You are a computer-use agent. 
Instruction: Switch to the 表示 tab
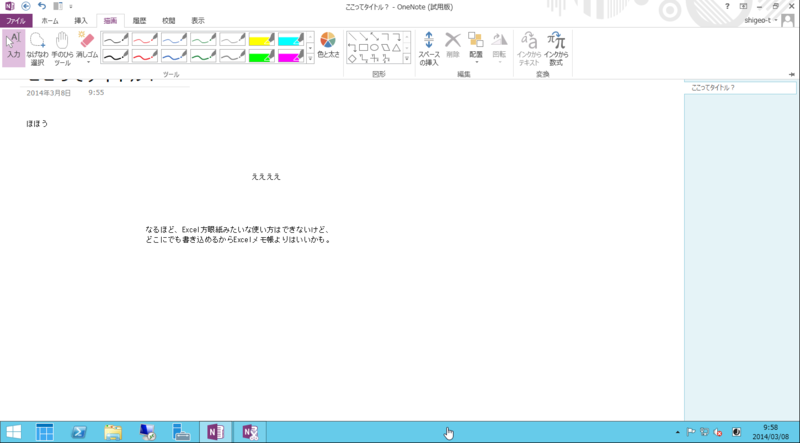[x=198, y=21]
